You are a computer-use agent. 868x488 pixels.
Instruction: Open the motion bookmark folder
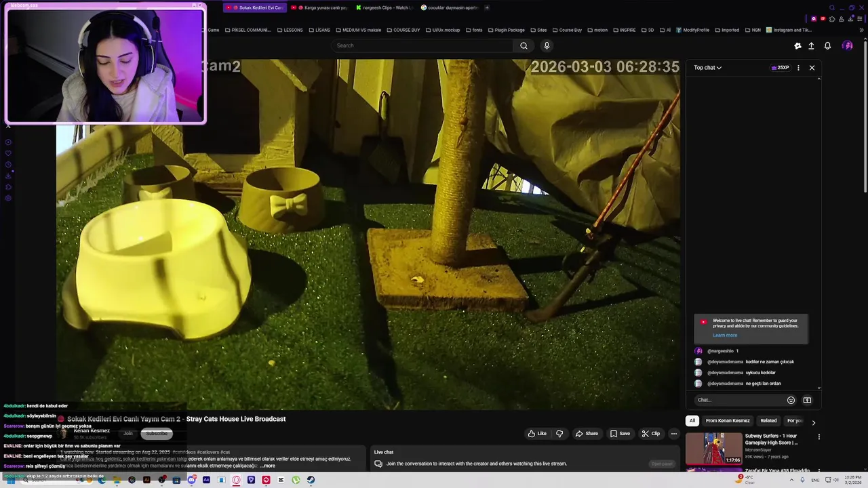[597, 30]
